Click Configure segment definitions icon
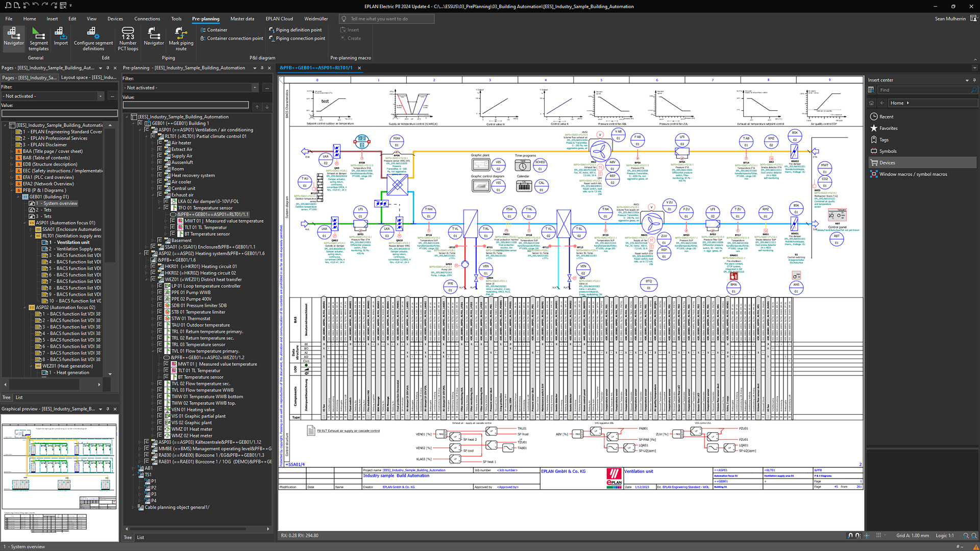 [92, 33]
